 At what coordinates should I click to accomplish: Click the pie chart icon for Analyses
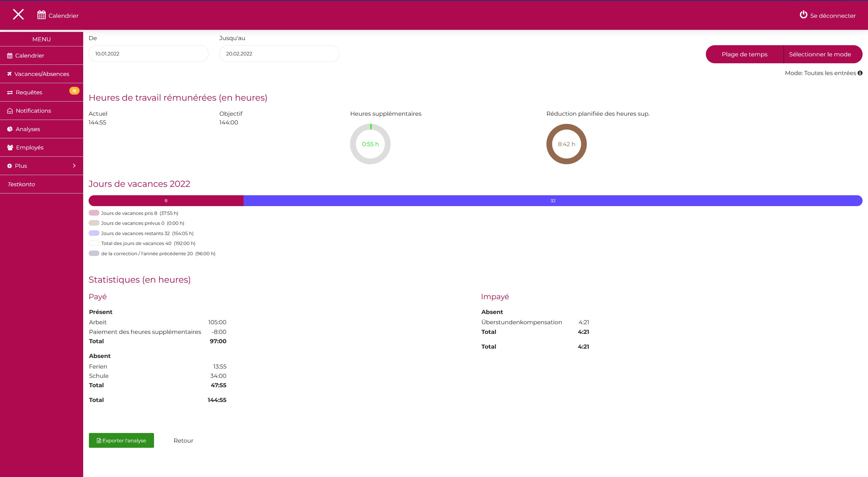click(x=10, y=129)
